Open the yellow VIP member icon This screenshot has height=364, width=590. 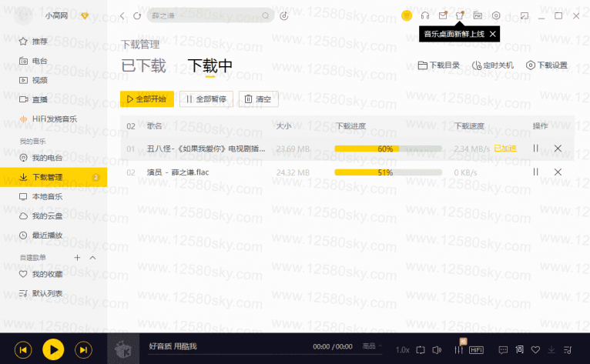click(x=407, y=16)
